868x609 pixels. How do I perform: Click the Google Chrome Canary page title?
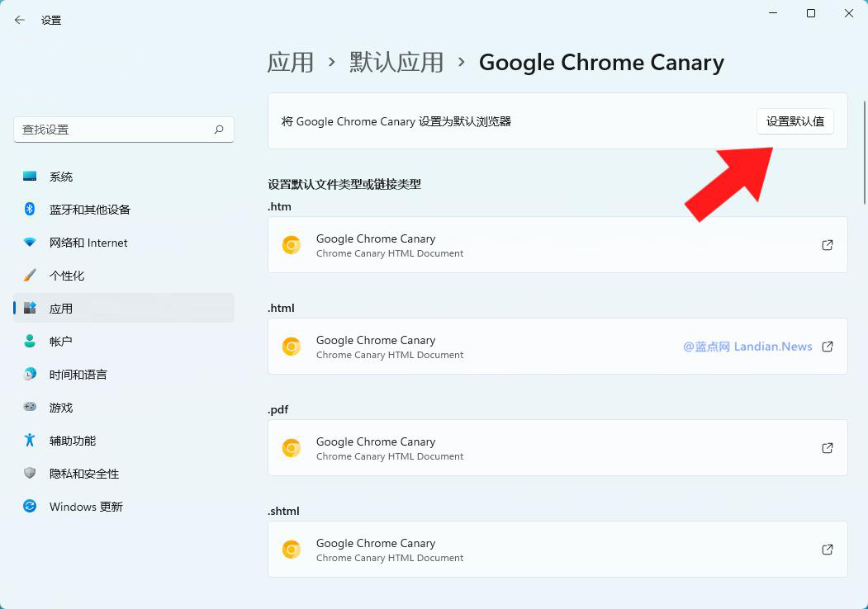click(602, 63)
